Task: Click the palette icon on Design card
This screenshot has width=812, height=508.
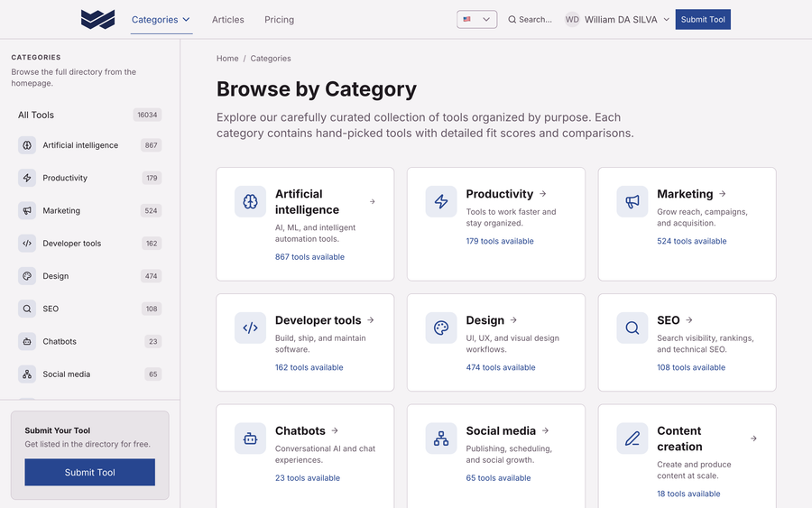Action: point(441,328)
